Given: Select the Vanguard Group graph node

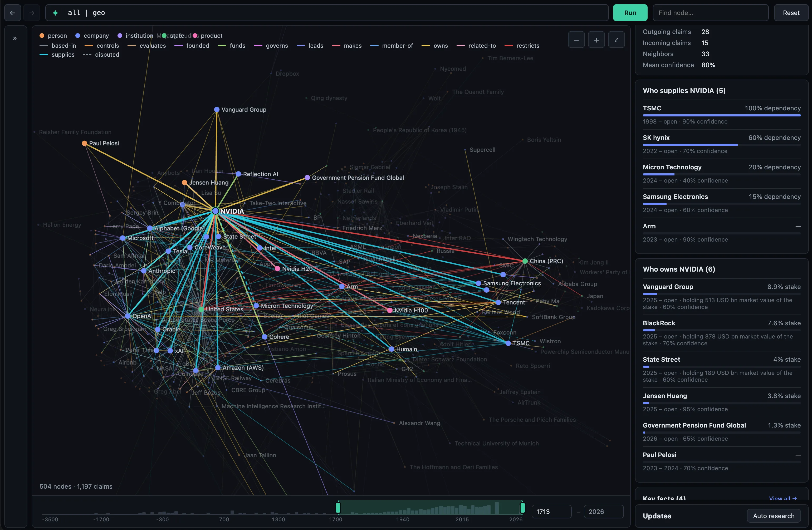Looking at the screenshot, I should (217, 110).
